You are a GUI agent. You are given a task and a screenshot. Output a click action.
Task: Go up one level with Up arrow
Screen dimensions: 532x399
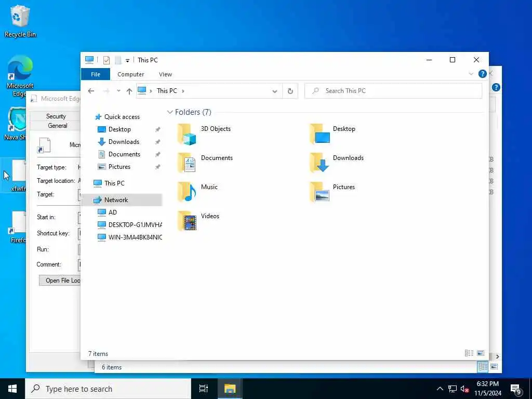tap(129, 91)
